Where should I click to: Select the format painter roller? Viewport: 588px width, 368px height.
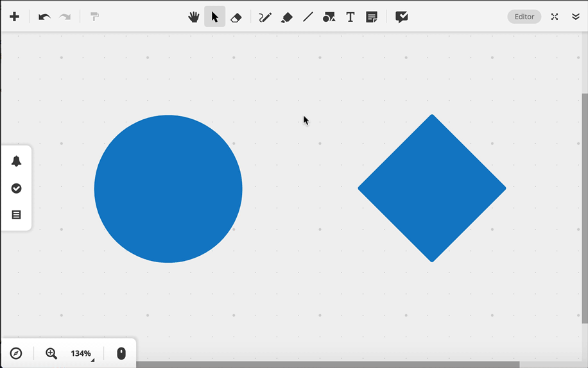[x=94, y=17]
